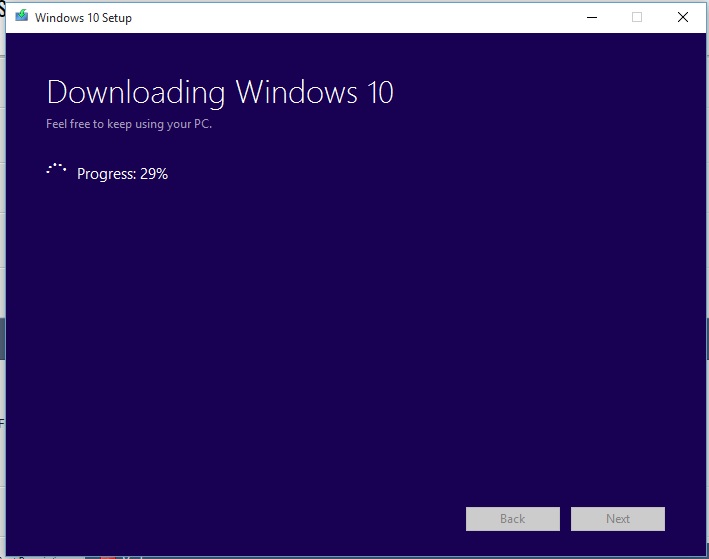Image resolution: width=709 pixels, height=559 pixels.
Task: Click the spinning progress dots indicator
Action: coord(56,171)
